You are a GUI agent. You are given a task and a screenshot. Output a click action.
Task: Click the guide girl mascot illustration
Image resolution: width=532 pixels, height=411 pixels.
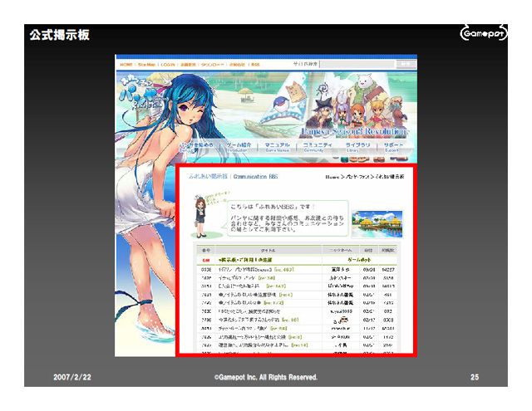200,218
